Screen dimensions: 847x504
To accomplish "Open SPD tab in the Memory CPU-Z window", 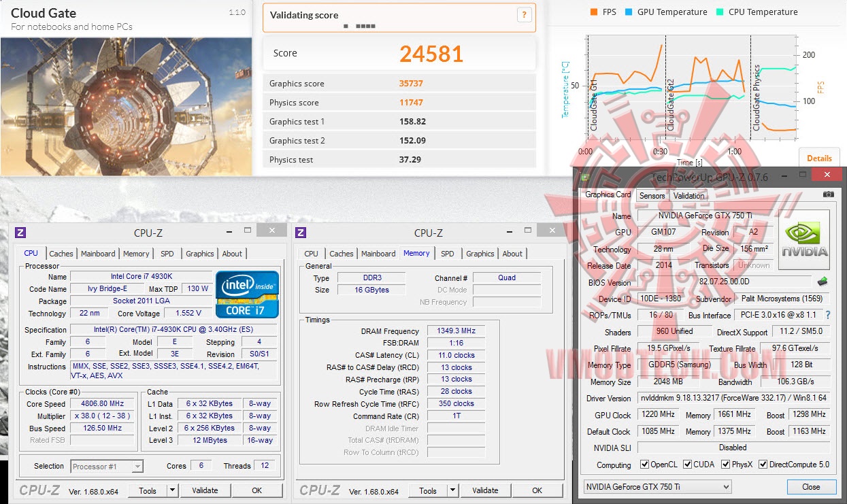I will coord(448,254).
